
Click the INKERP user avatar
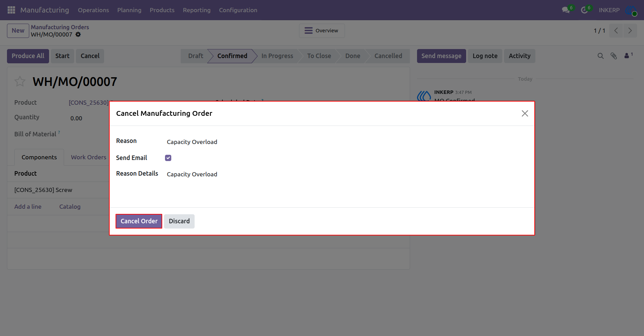[631, 10]
